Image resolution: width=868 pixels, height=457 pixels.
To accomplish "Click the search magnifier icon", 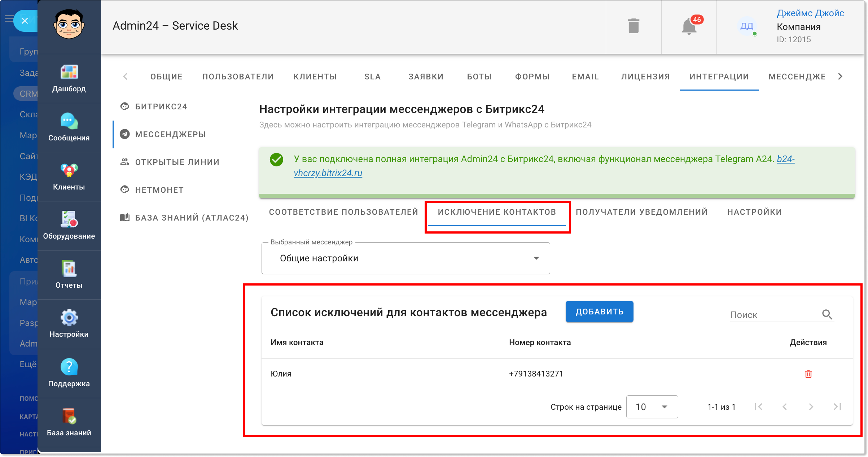I will pyautogui.click(x=827, y=315).
